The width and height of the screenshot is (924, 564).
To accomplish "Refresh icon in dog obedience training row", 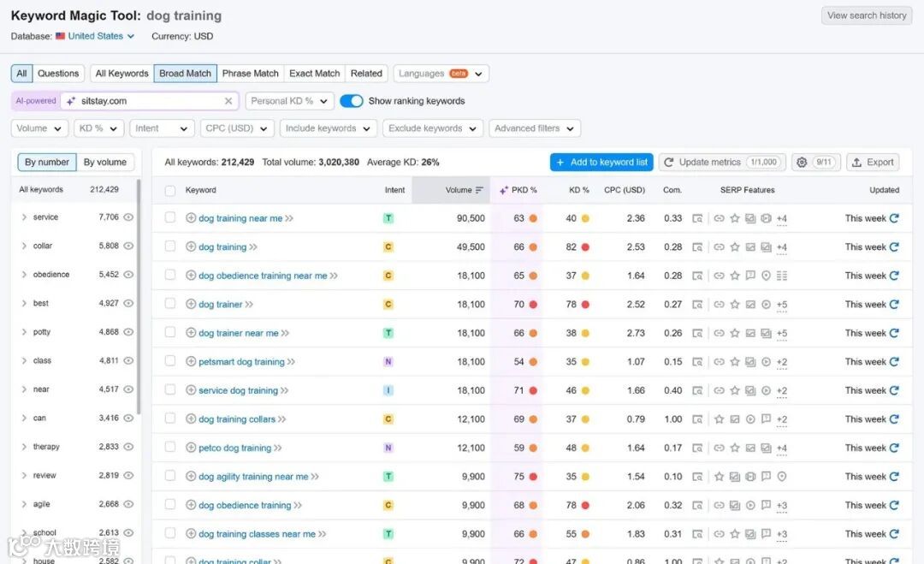I will coord(894,505).
